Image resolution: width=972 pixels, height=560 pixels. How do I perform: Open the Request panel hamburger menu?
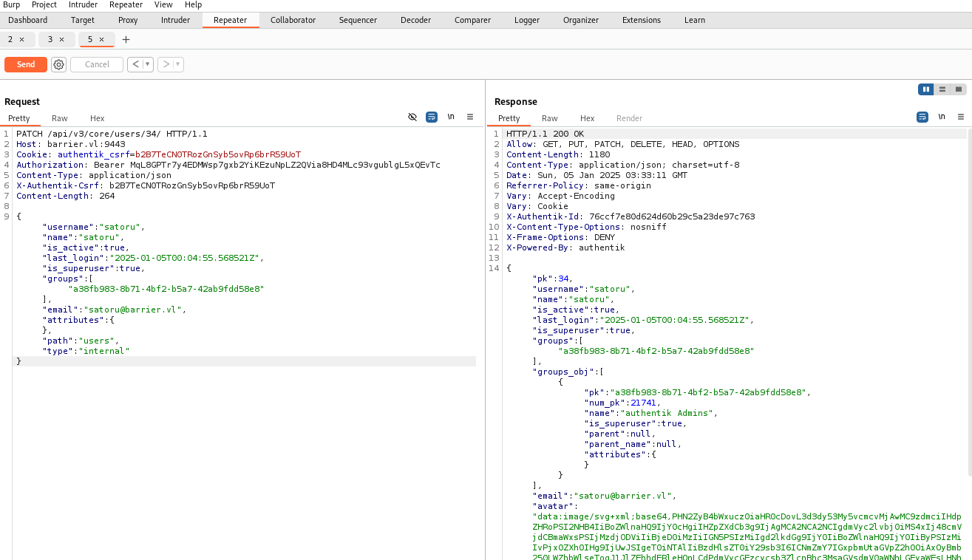pyautogui.click(x=470, y=117)
